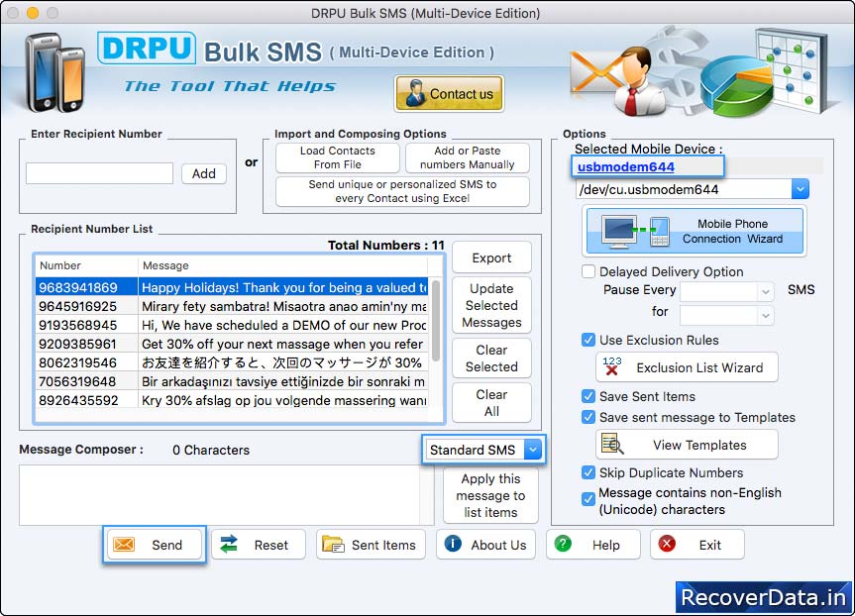Image resolution: width=855 pixels, height=616 pixels.
Task: Click the Help button label
Action: 605,545
